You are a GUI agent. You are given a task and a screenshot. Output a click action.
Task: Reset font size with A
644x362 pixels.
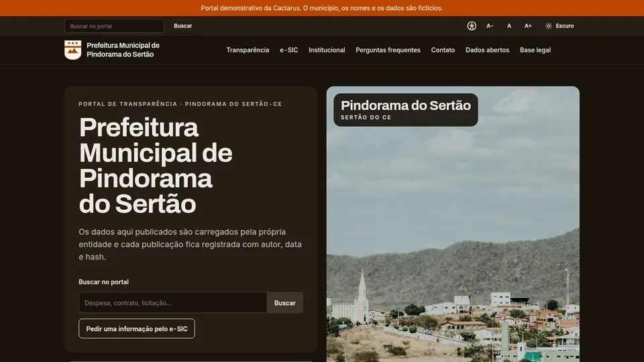[x=509, y=26]
